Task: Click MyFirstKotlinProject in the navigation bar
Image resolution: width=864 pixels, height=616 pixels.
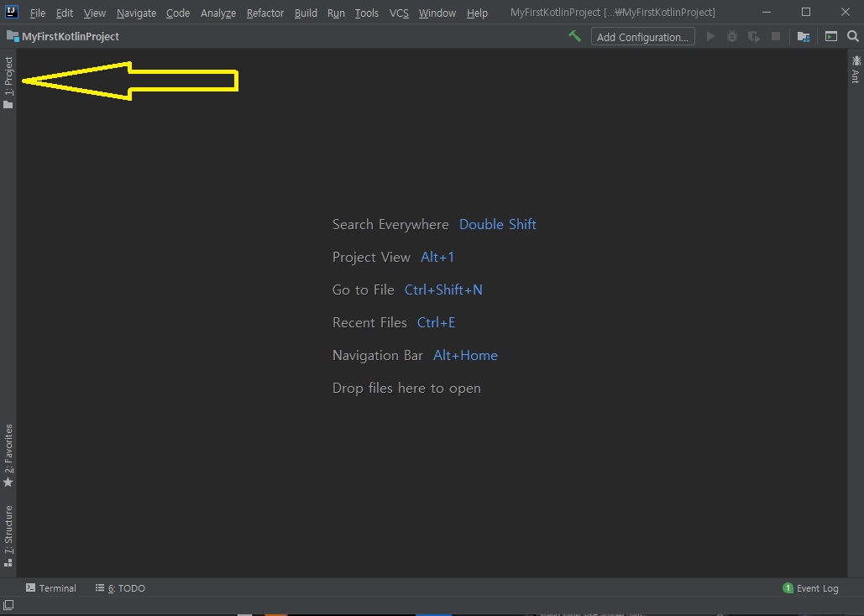Action: tap(70, 37)
